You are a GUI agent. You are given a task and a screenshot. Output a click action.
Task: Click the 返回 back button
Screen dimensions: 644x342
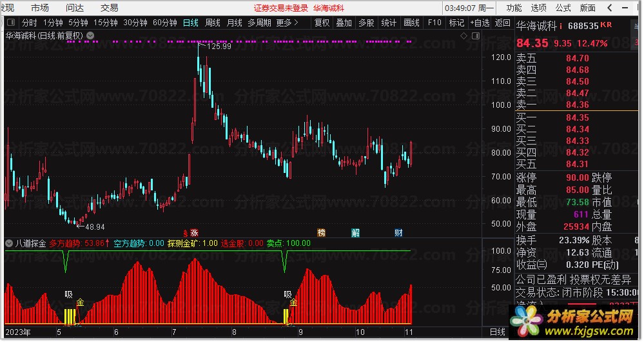pyautogui.click(x=502, y=23)
